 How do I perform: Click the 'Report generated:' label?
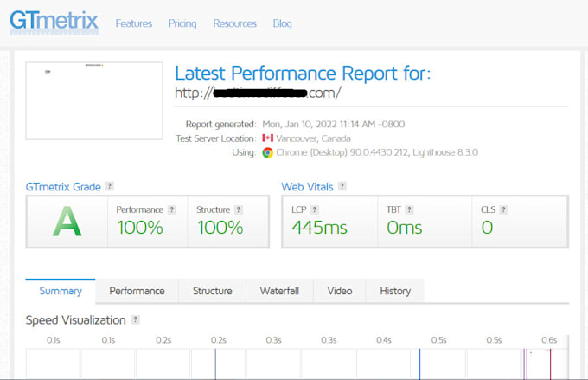coord(220,125)
